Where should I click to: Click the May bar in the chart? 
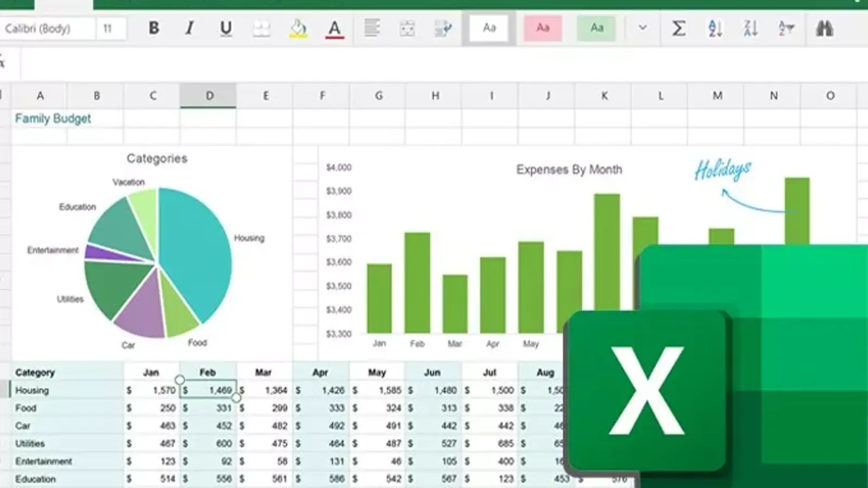[x=531, y=287]
